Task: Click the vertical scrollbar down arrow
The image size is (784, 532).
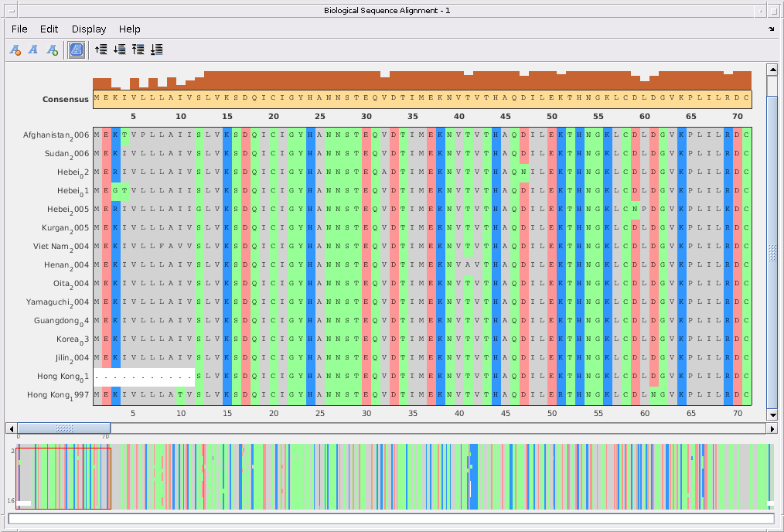Action: (772, 415)
